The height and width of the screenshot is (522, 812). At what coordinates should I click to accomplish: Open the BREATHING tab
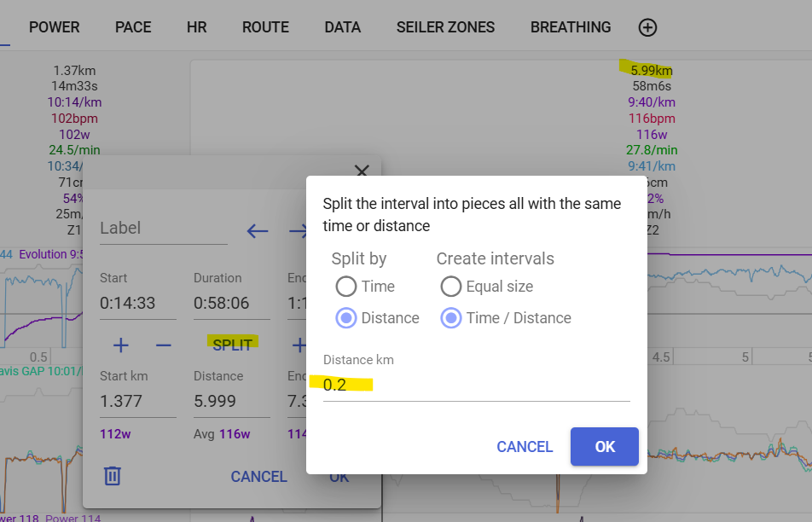click(x=571, y=27)
